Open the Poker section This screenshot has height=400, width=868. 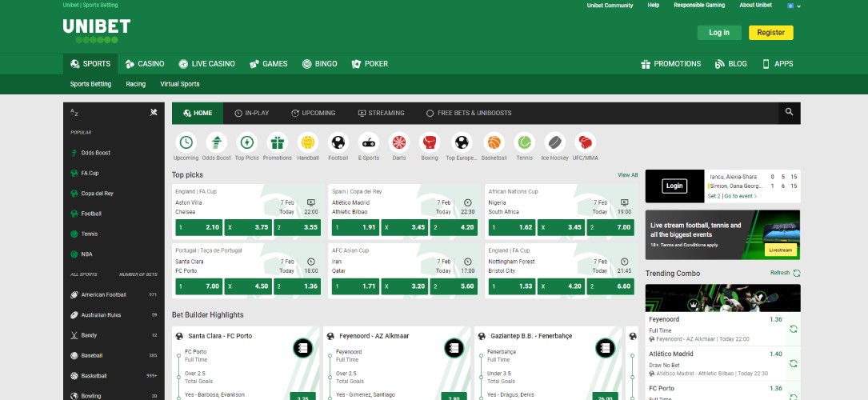point(370,64)
